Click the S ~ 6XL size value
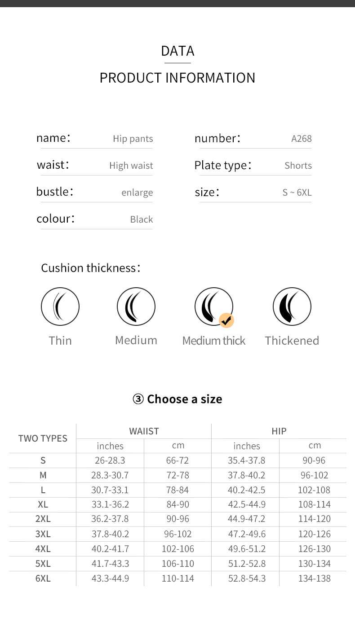Screen dimensions: 355x644 click(297, 193)
